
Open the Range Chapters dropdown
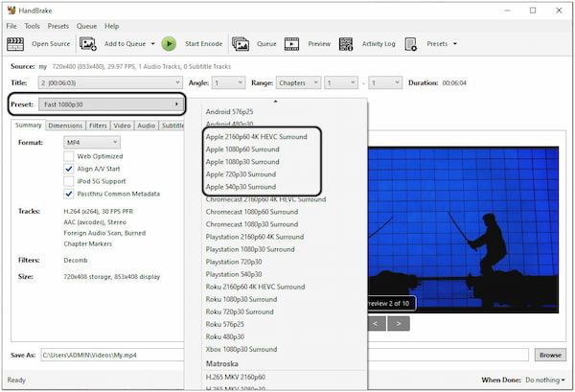tap(298, 83)
